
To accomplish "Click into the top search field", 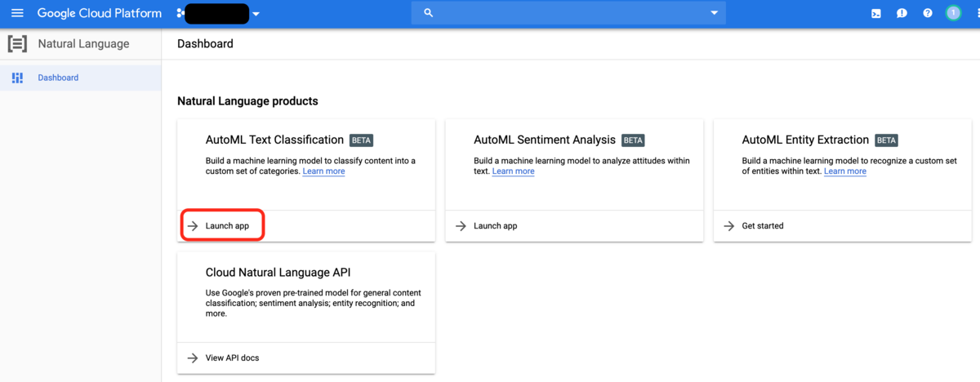I will click(572, 13).
